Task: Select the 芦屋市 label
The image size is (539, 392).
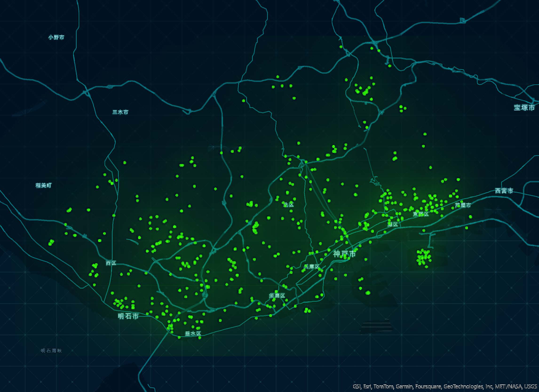Action: [463, 205]
